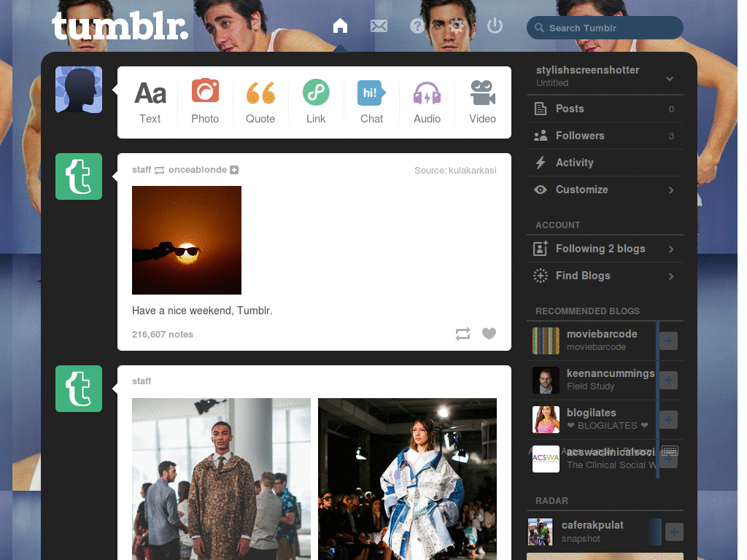Create a new Photo post
The image size is (747, 560).
205,102
